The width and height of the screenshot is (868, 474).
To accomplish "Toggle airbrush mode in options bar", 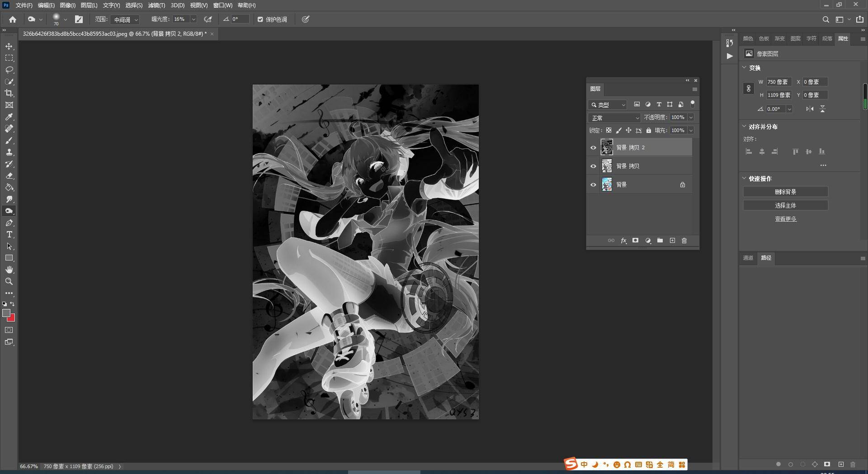I will click(208, 19).
